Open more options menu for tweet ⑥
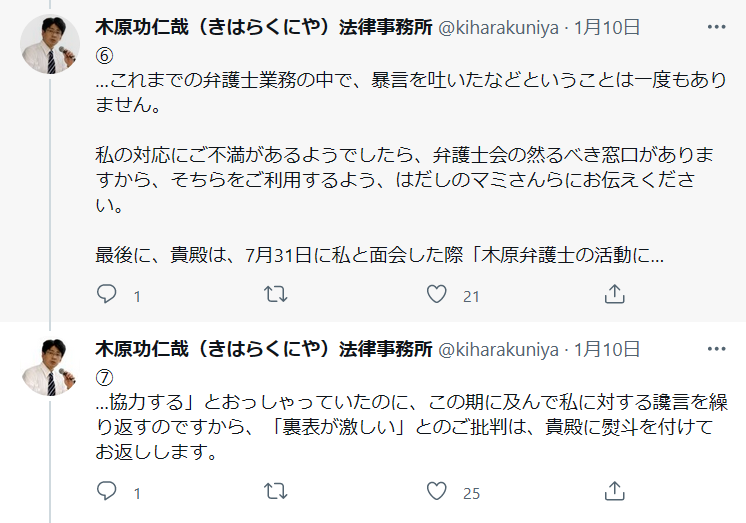 [716, 27]
